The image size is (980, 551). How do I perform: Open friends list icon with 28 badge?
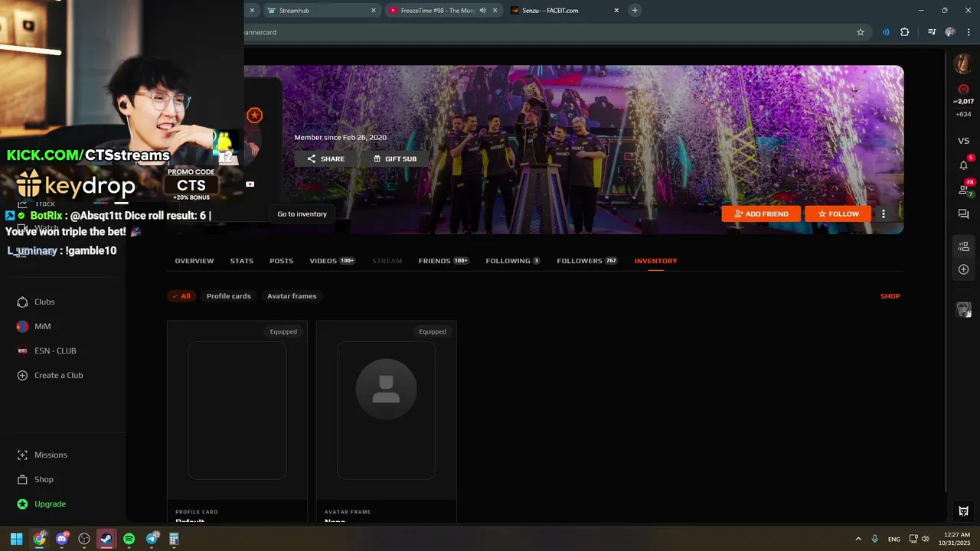[x=964, y=189]
